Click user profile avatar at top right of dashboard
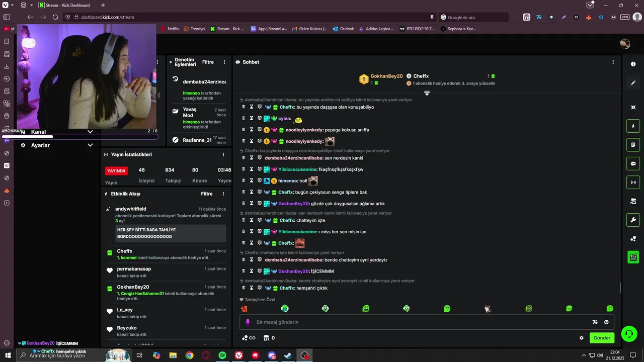The height and width of the screenshot is (362, 644). (625, 44)
